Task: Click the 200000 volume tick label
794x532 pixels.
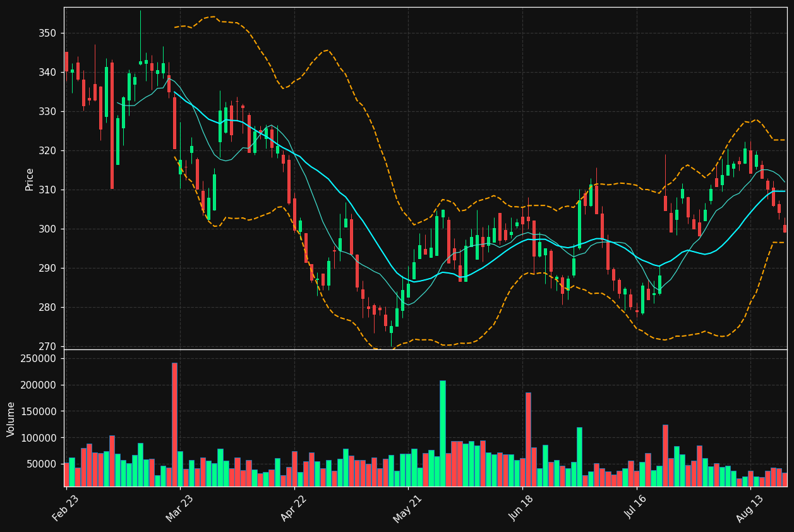Action: pos(39,385)
